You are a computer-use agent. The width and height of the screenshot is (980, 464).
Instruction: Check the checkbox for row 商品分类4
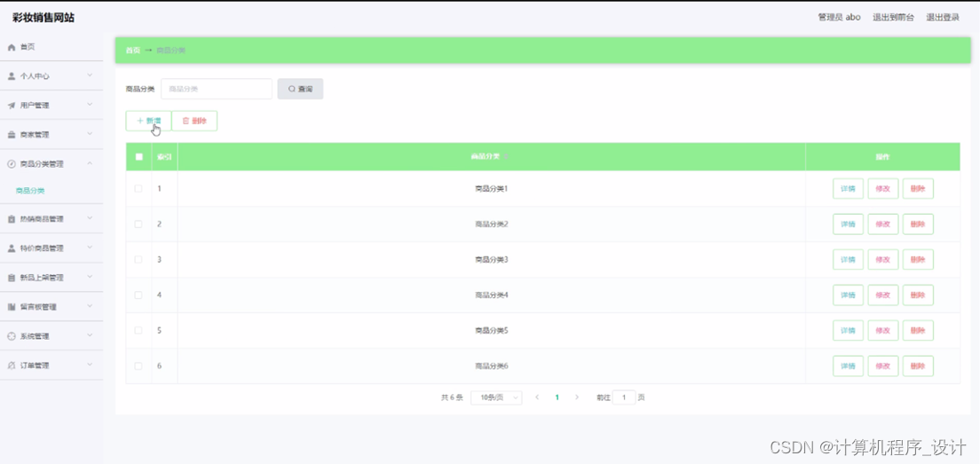(138, 295)
